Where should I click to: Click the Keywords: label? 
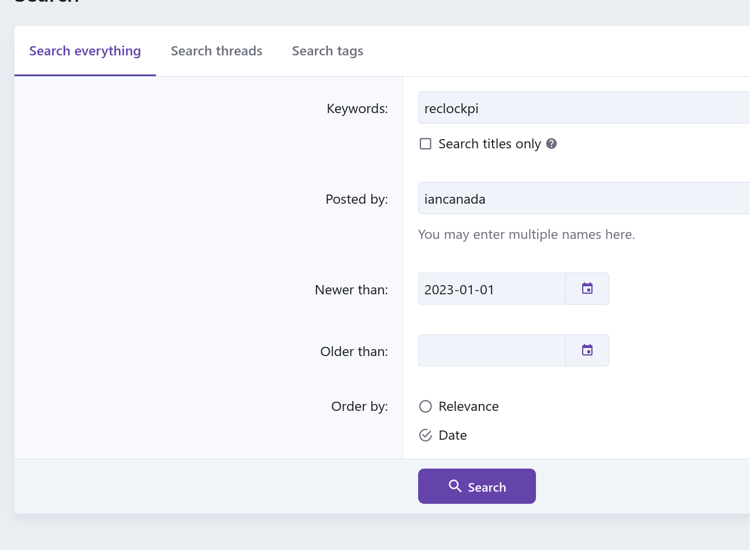[357, 108]
